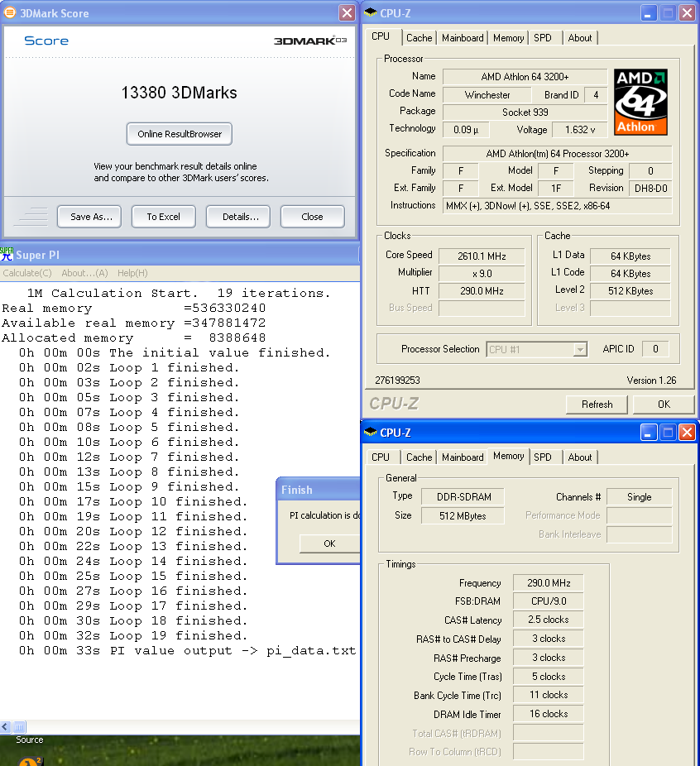The width and height of the screenshot is (700, 766).
Task: Minimize the upper CPU-Z window
Action: click(648, 12)
